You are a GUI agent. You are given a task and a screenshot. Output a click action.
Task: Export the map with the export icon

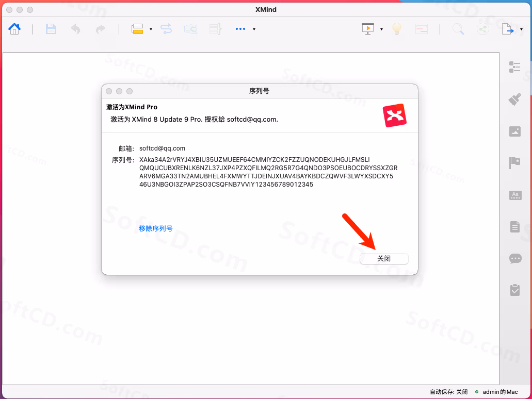pyautogui.click(x=508, y=29)
